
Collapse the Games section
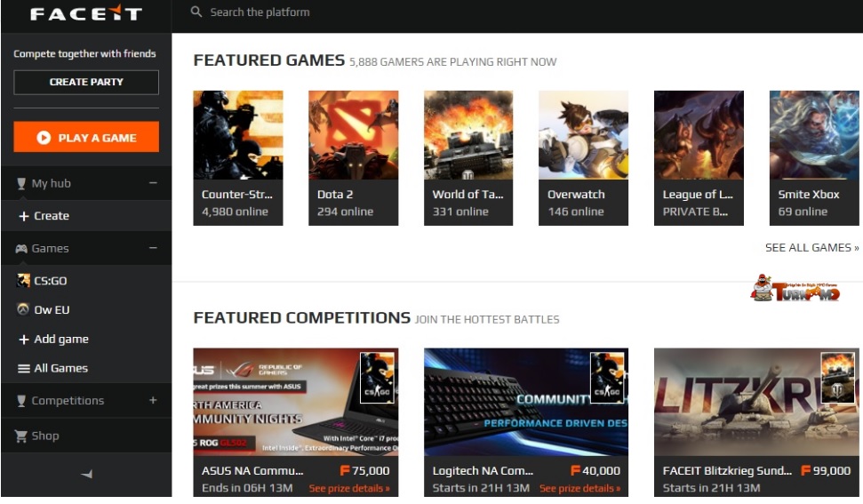pyautogui.click(x=153, y=248)
